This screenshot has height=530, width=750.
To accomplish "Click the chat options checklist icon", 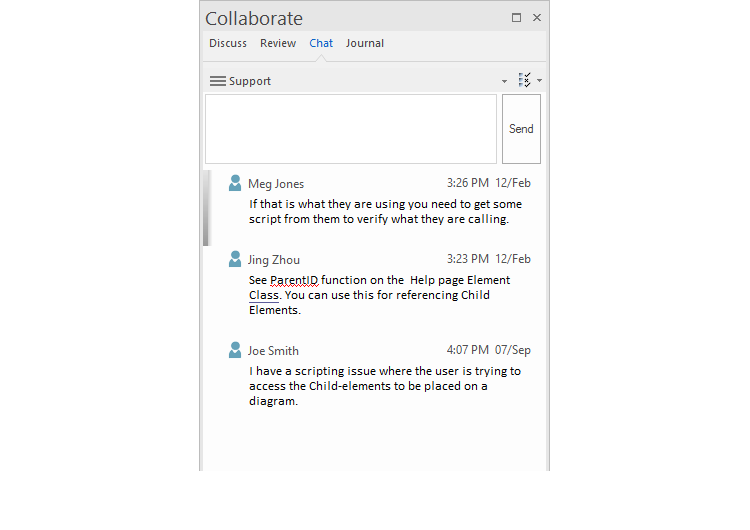I will pyautogui.click(x=525, y=80).
